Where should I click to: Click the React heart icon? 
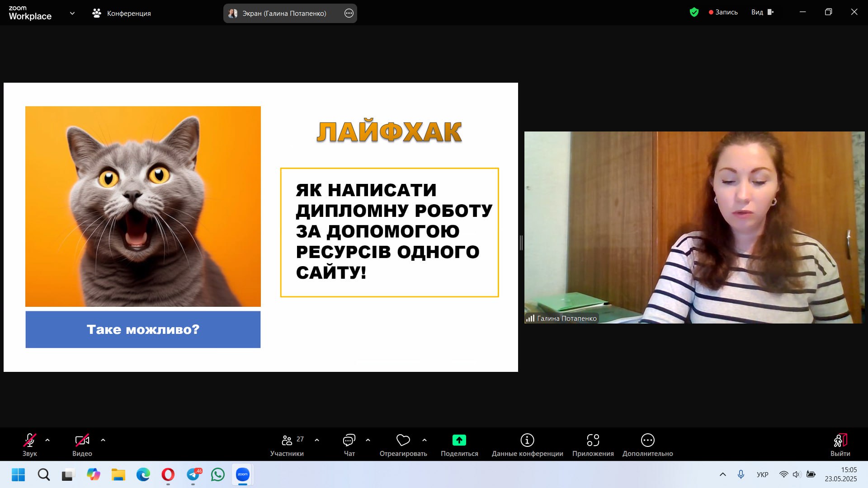tap(403, 441)
